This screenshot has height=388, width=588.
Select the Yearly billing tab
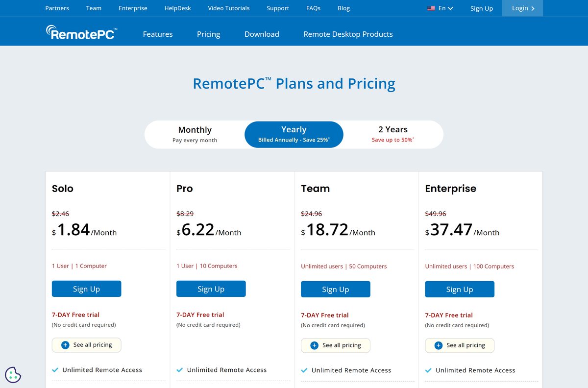pyautogui.click(x=294, y=135)
